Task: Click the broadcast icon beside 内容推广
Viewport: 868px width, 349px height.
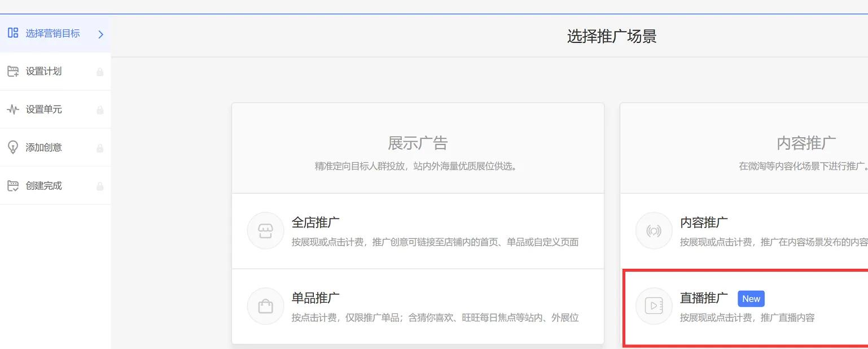Action: pos(654,230)
